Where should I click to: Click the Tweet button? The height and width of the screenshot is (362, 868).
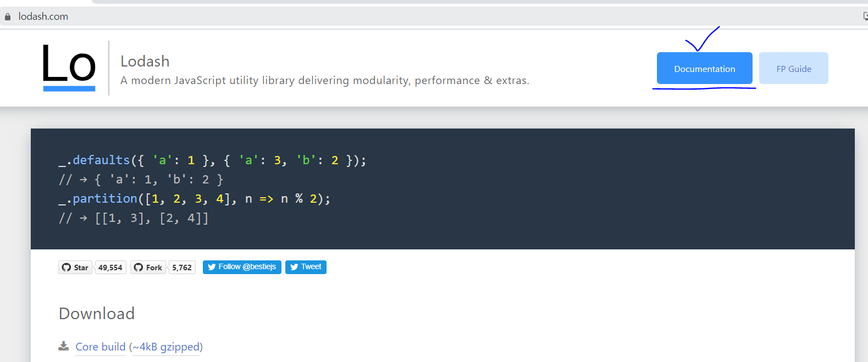(306, 267)
